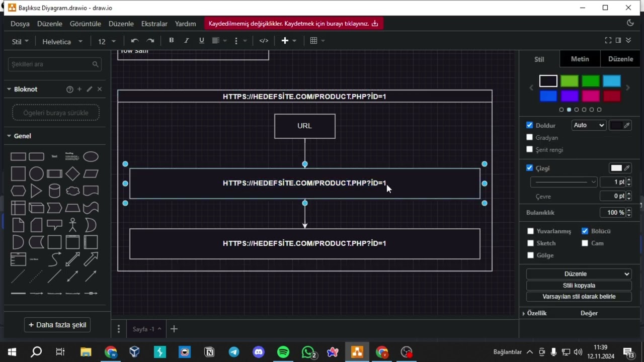644x362 pixels.
Task: Open the Ekstralar menu
Action: [x=154, y=24]
